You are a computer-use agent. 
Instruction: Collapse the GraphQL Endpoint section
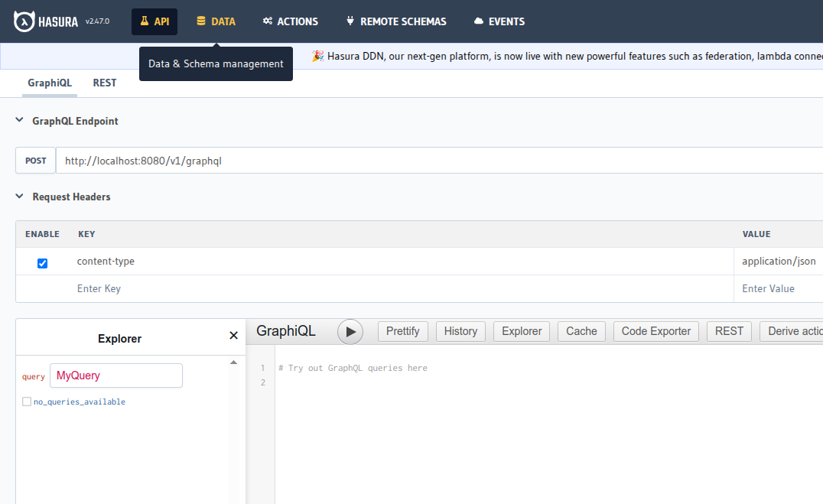point(19,120)
